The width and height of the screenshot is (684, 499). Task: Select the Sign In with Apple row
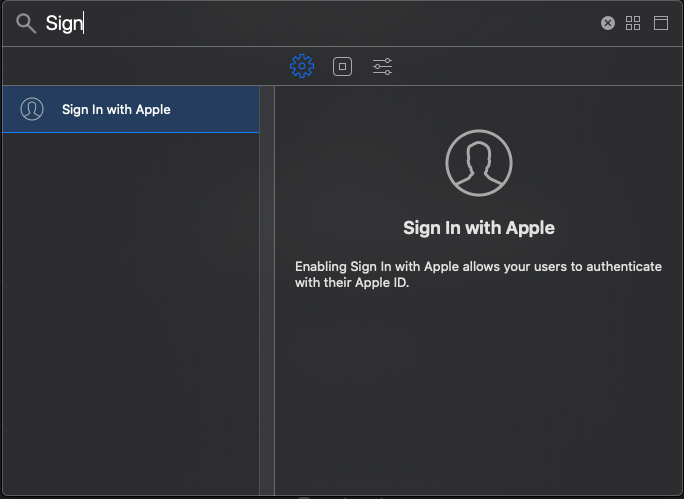tap(130, 109)
